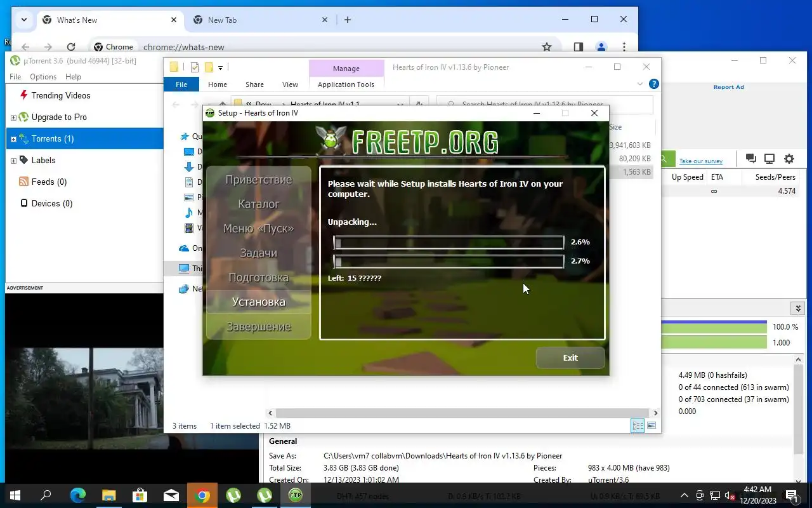The image size is (812, 508).
Task: Open Upgrade to Pro in uTorrent sidebar
Action: [x=59, y=117]
